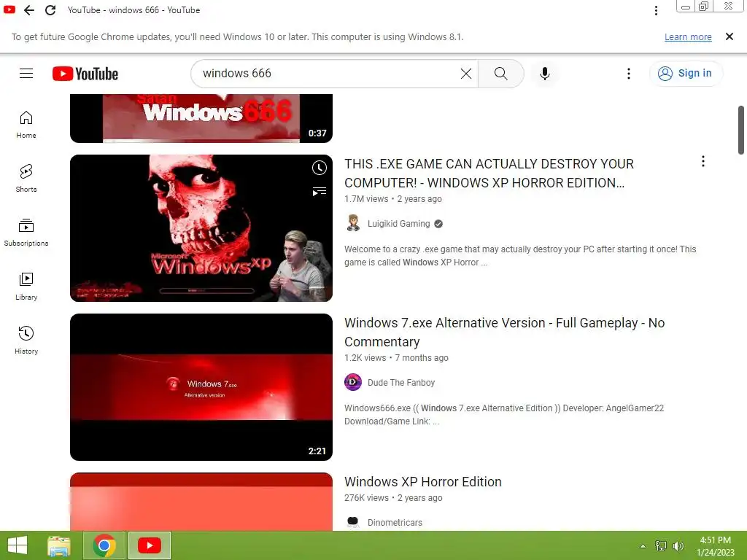Click the Learn more link

click(x=688, y=37)
